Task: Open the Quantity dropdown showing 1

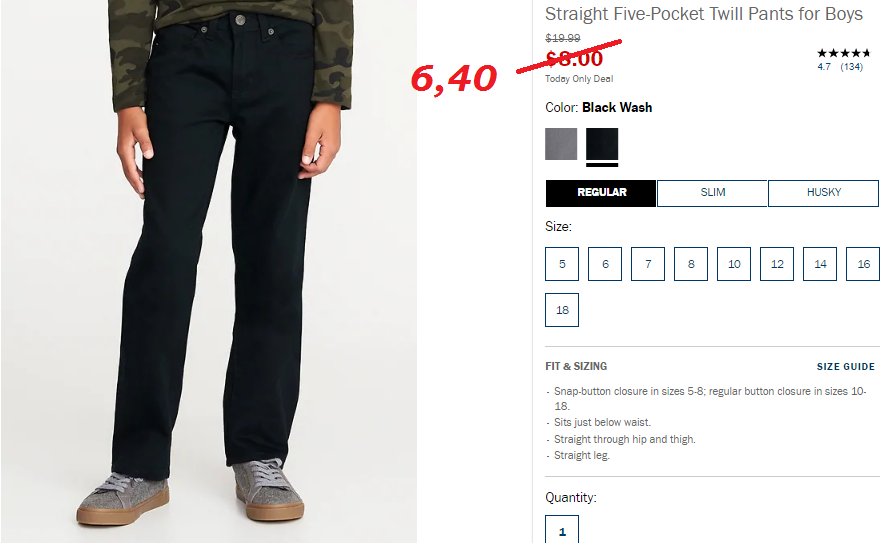Action: pos(562,529)
